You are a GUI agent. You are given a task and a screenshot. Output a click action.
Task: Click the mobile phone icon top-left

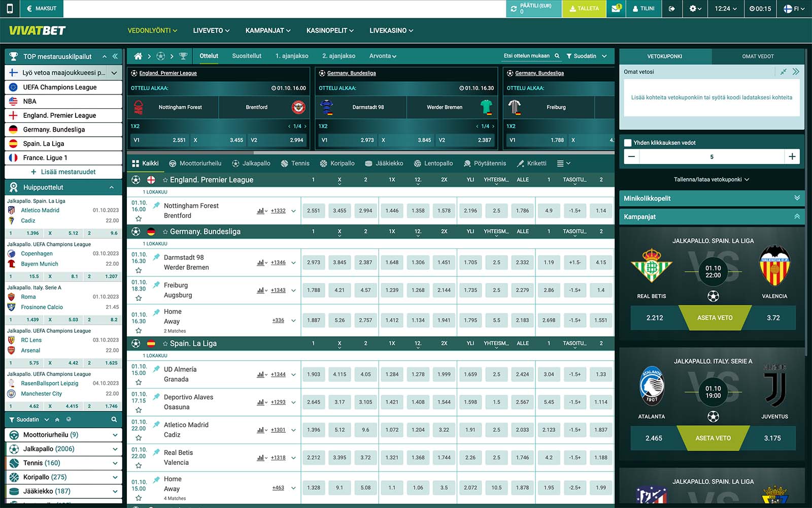[x=10, y=9]
